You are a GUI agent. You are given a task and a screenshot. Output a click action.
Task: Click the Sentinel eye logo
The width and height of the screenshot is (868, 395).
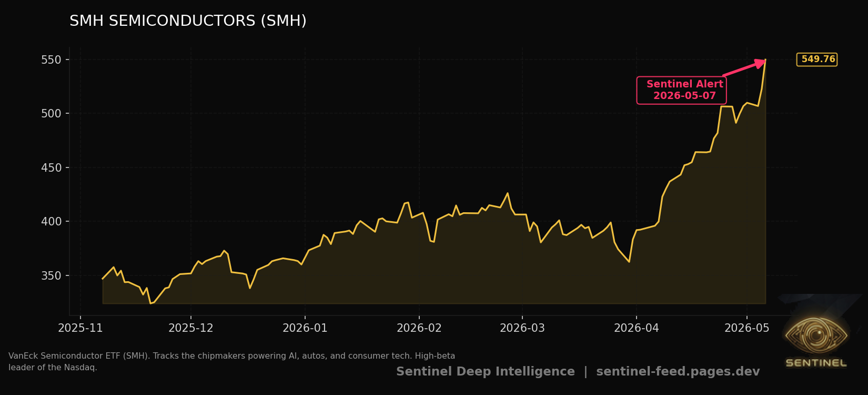coord(816,334)
